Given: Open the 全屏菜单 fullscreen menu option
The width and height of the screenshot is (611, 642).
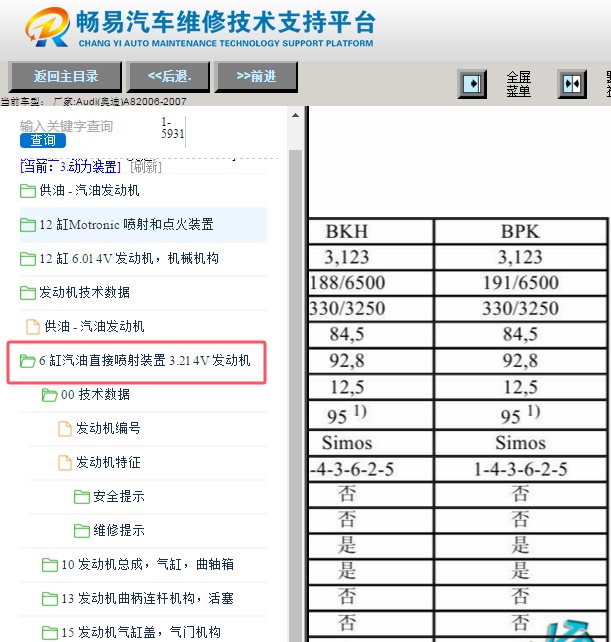Looking at the screenshot, I should tap(518, 84).
